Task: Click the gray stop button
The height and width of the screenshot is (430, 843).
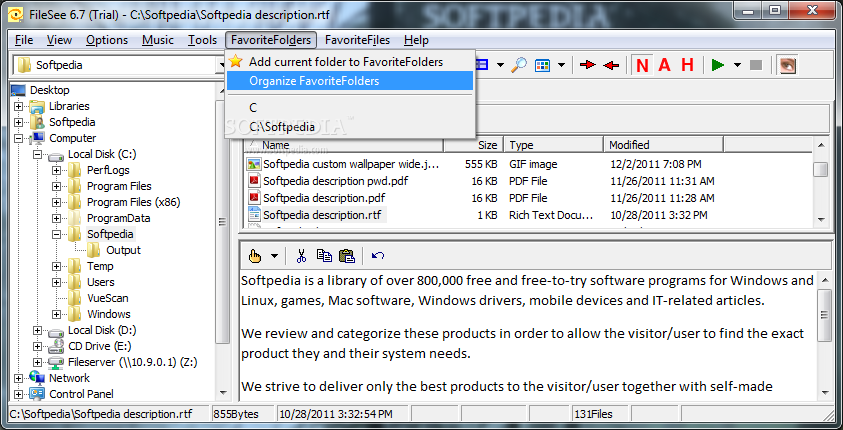Action: coord(756,65)
